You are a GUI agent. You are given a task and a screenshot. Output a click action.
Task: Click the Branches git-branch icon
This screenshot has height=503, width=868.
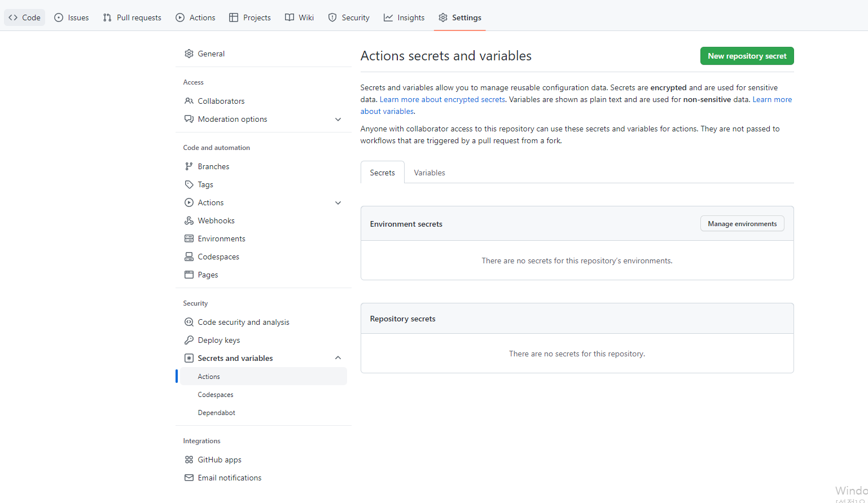(189, 166)
